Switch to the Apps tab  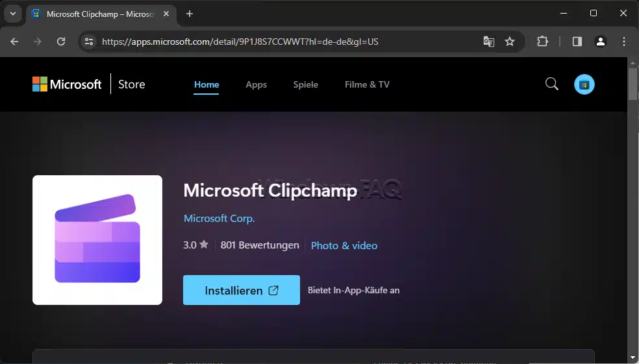point(257,85)
